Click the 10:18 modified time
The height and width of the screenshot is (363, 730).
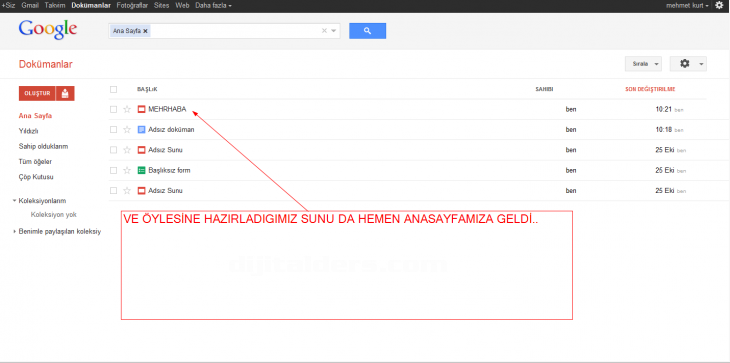click(664, 130)
